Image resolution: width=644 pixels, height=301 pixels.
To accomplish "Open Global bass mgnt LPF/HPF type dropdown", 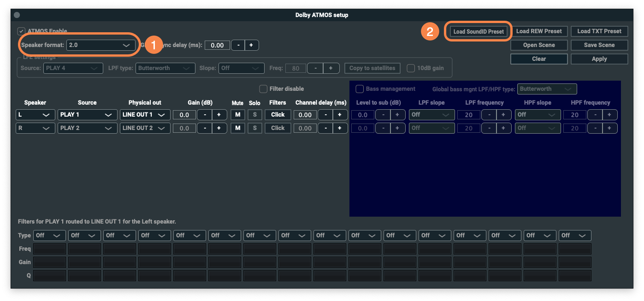I will coord(547,89).
